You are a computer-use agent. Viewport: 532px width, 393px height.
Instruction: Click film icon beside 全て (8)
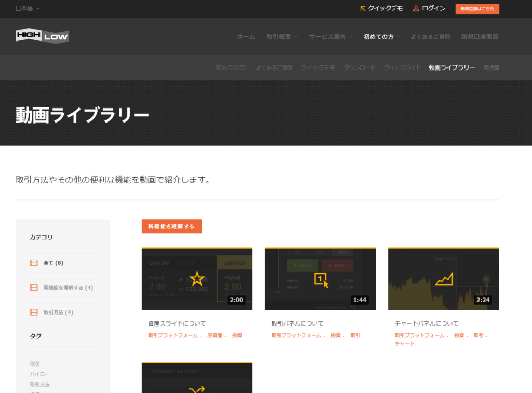pyautogui.click(x=34, y=263)
